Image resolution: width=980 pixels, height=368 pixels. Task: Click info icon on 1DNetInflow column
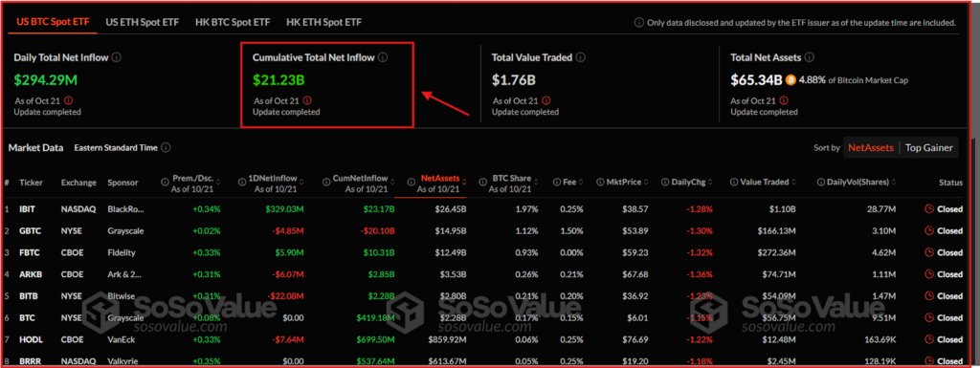243,183
